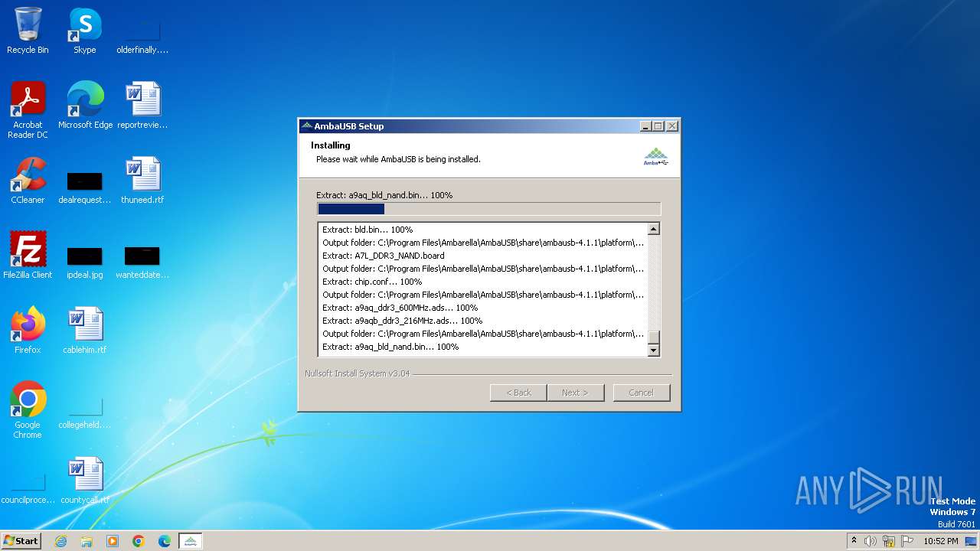Open the Firefox desktop shortcut
980x551 pixels.
[x=28, y=330]
